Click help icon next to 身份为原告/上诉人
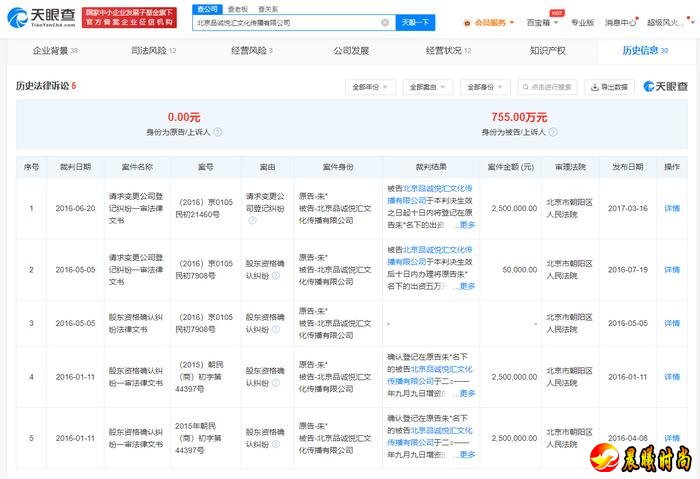 click(x=217, y=132)
